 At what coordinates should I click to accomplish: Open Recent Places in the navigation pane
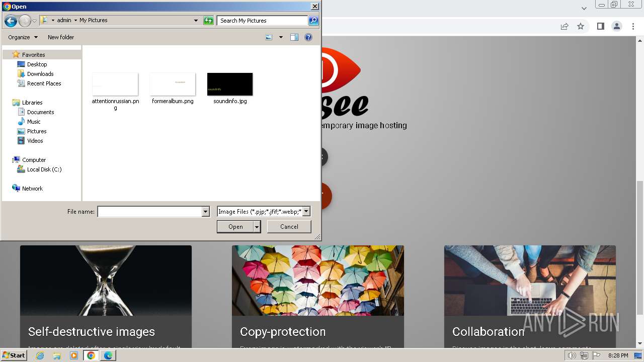point(44,83)
